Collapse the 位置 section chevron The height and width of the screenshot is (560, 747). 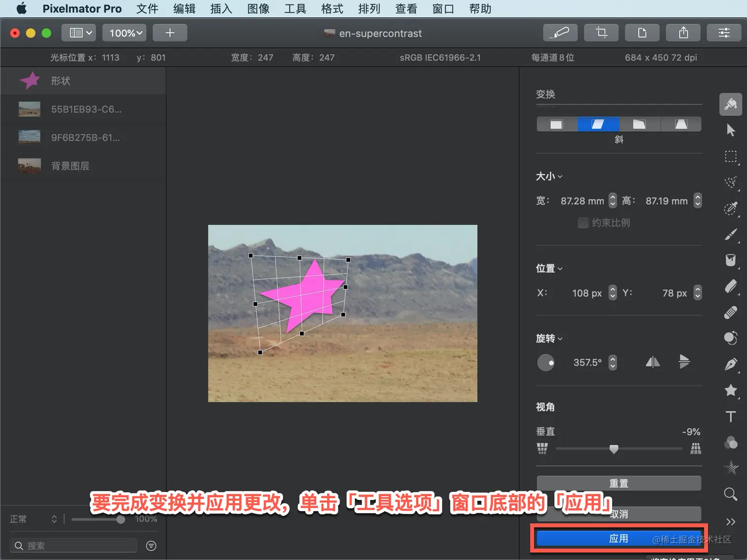click(560, 269)
